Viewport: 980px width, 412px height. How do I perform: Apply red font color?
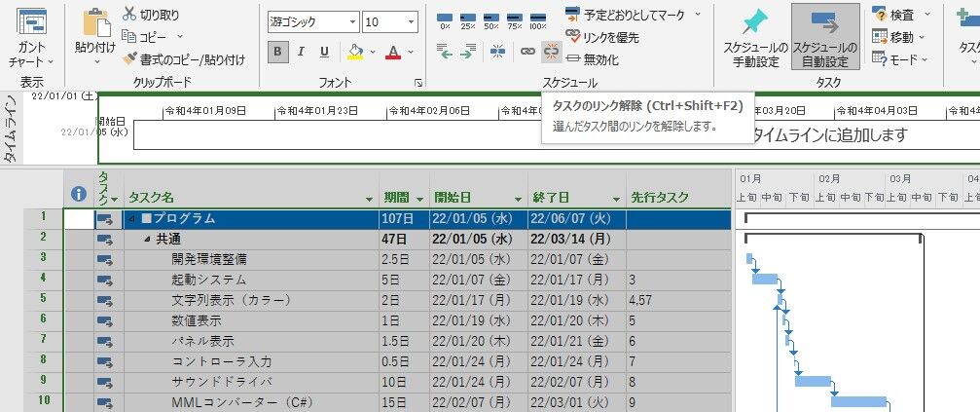[x=393, y=52]
